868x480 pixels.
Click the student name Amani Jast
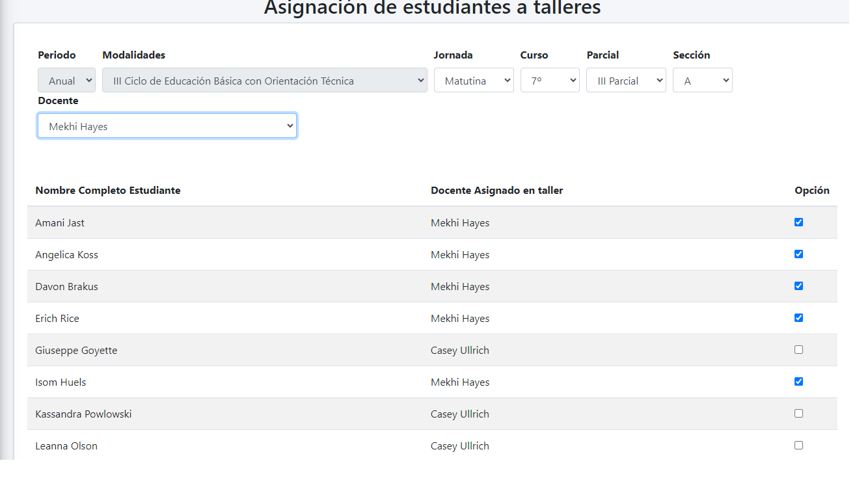(x=60, y=223)
